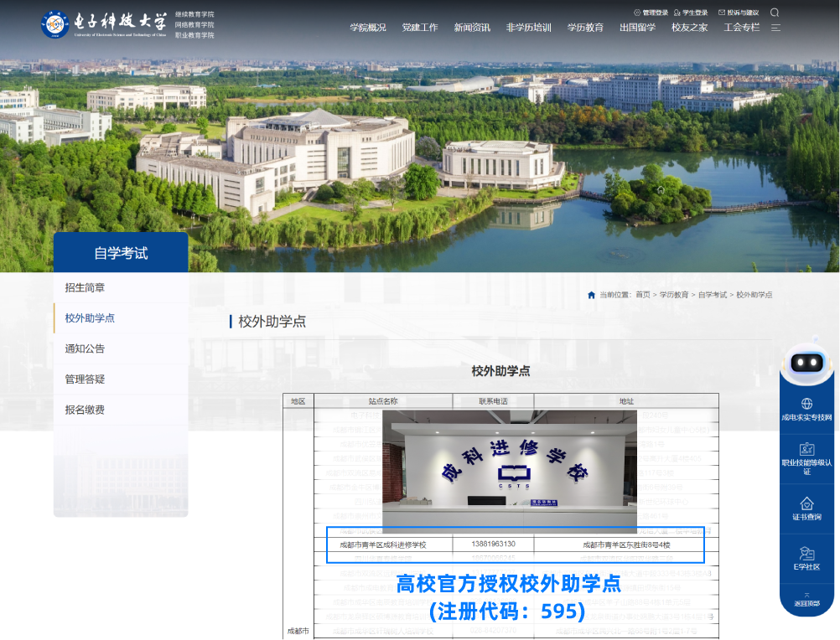Open 工会专栏 navigation menu
The width and height of the screenshot is (840, 640).
point(741,28)
